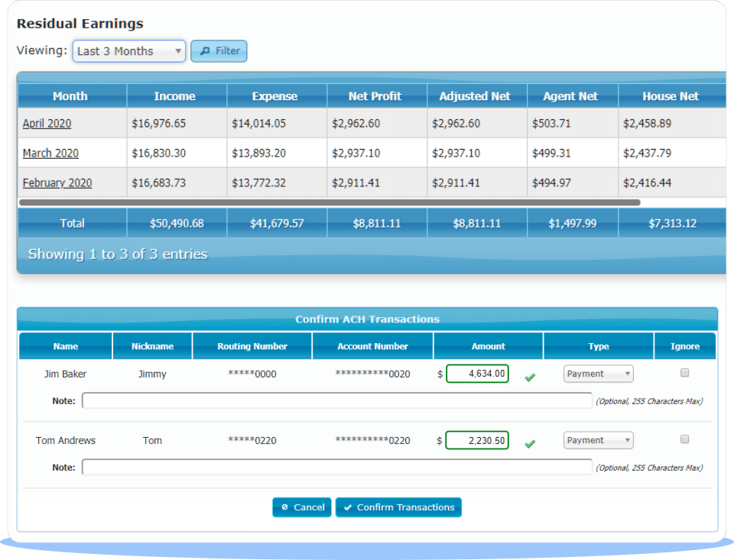This screenshot has height=560, width=734.
Task: Sort by the Adjusted Net column header
Action: click(476, 96)
